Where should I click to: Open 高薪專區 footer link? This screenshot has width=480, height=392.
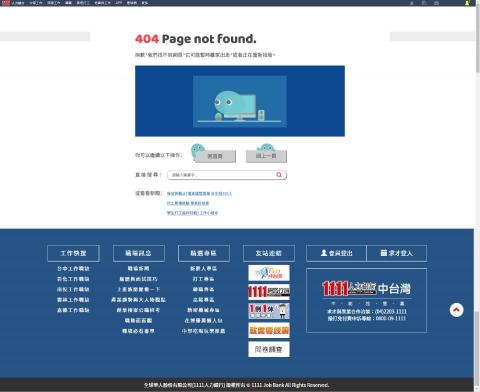[204, 299]
